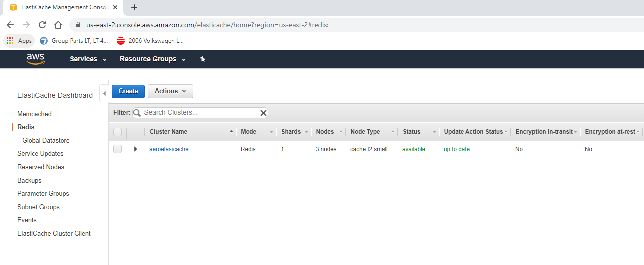Expand the aeroelasicache cluster row
This screenshot has height=265, width=644.
(x=135, y=149)
